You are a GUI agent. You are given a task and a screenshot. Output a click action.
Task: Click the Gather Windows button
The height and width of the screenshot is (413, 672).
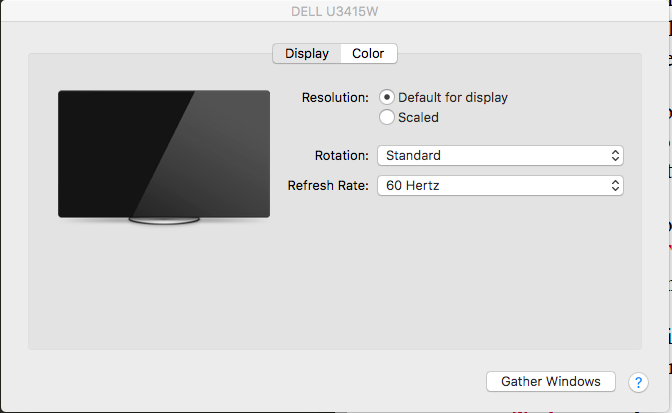pos(551,381)
